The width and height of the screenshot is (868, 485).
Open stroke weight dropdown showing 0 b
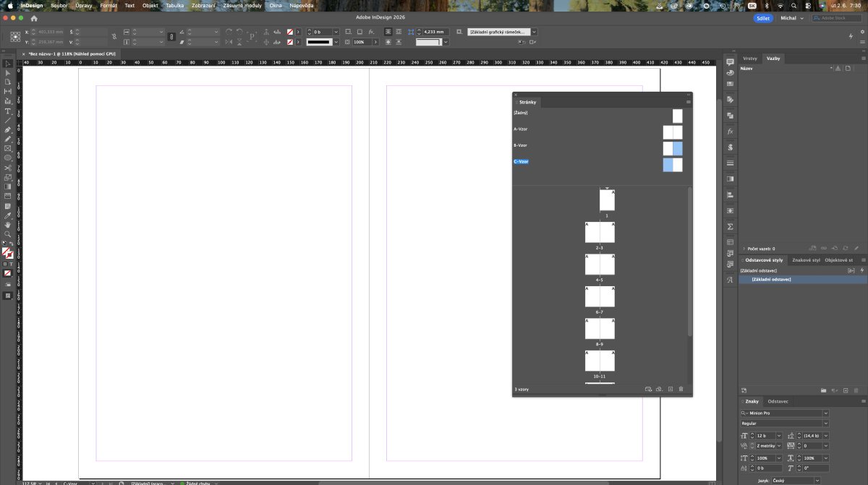pos(336,32)
